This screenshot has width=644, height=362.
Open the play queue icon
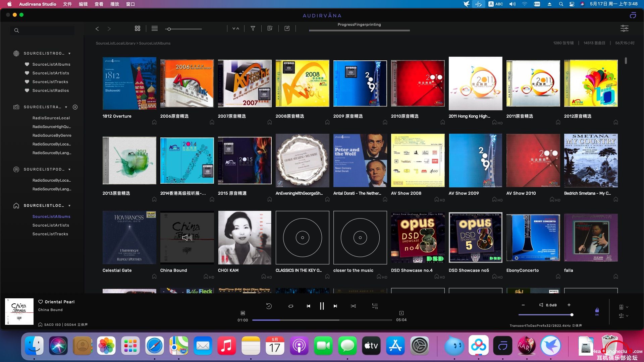pyautogui.click(x=375, y=306)
